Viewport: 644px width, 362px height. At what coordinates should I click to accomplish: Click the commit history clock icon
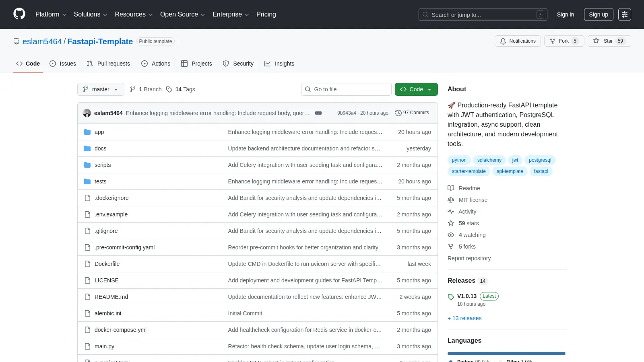pyautogui.click(x=398, y=113)
